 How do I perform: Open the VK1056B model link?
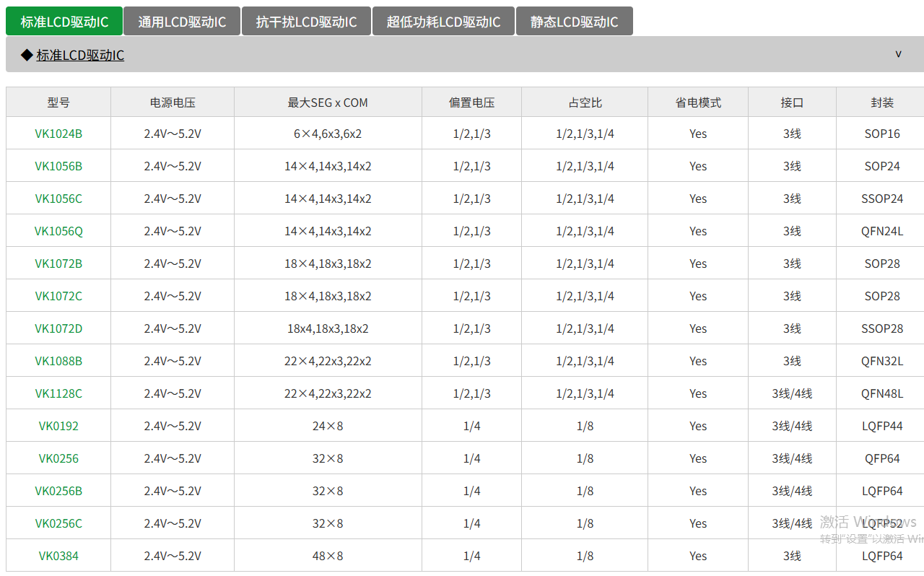(58, 166)
